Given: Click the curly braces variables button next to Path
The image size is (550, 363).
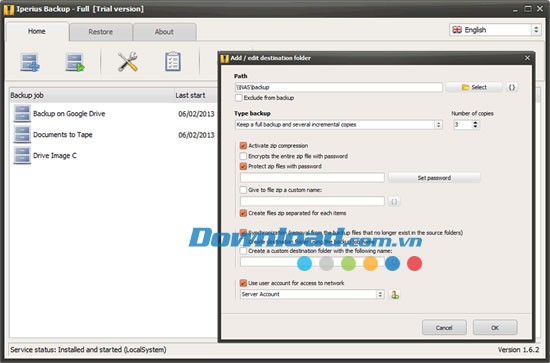Looking at the screenshot, I should pos(512,87).
